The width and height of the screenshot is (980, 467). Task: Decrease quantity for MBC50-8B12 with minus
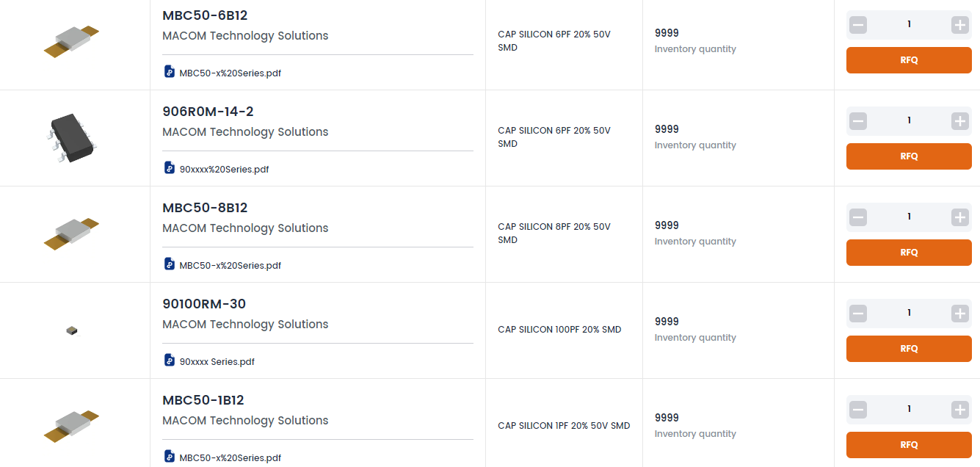click(858, 217)
